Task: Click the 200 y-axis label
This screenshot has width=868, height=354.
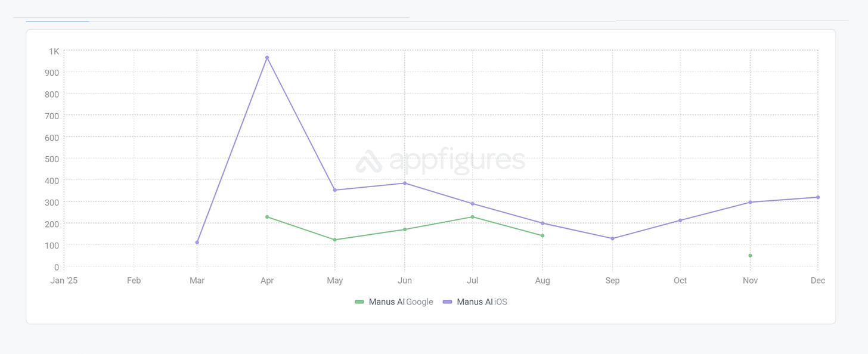Action: (x=52, y=223)
